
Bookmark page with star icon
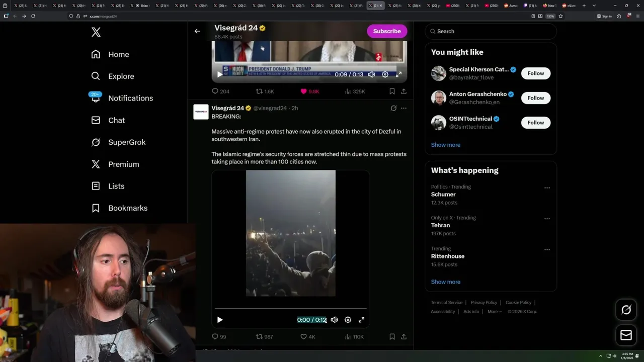pos(560,16)
